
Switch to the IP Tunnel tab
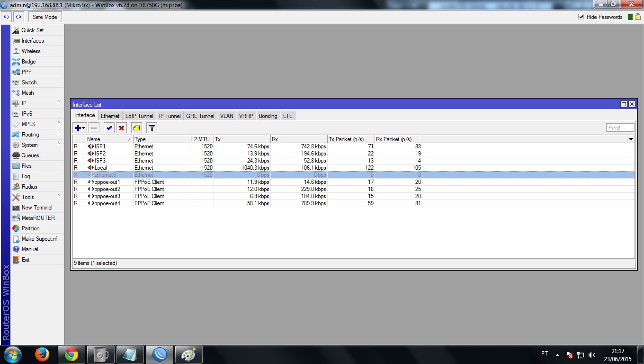pos(170,116)
